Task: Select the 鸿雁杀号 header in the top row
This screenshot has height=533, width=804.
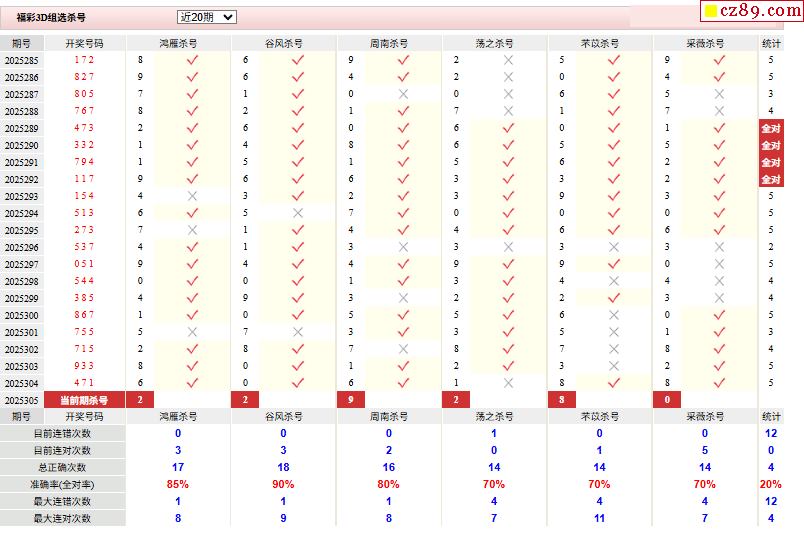Action: [178, 44]
